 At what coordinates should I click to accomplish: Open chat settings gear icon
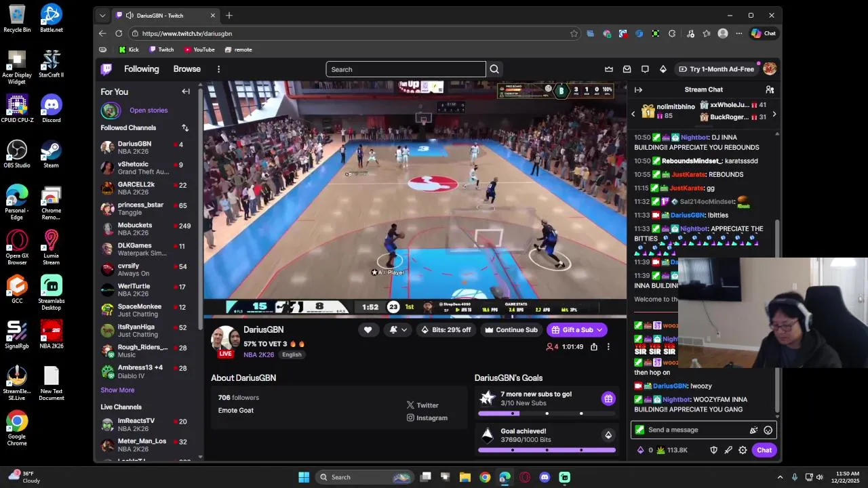[x=743, y=450]
